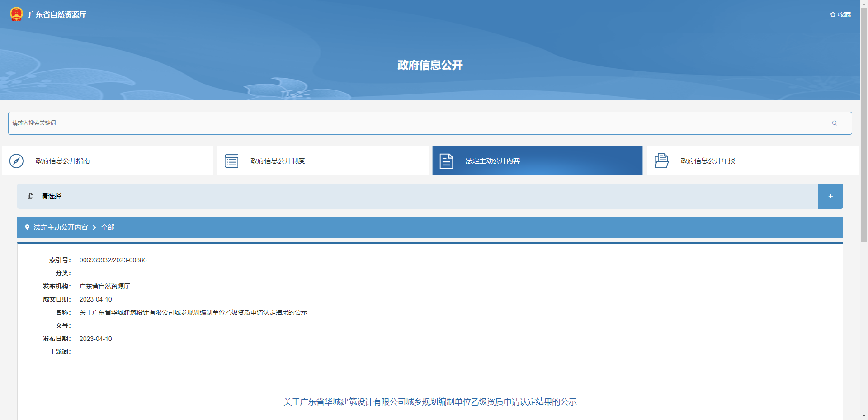Image resolution: width=868 pixels, height=420 pixels.
Task: Click the report icon next to 政府信息公开年报
Action: click(661, 161)
